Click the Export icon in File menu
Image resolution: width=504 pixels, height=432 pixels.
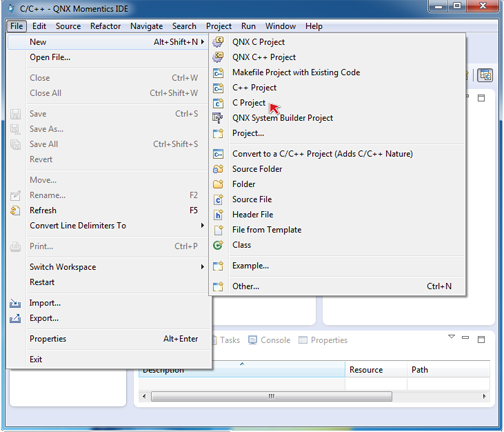[x=15, y=318]
